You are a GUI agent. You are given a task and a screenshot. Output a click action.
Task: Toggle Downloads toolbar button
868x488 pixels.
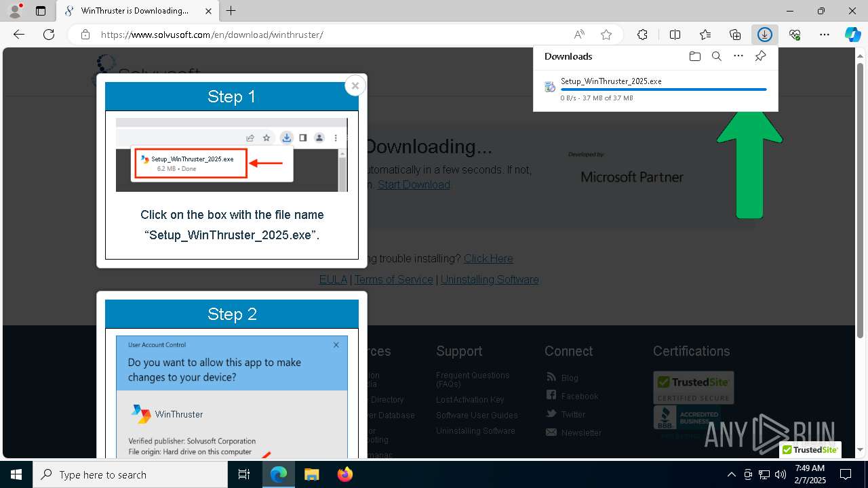765,35
